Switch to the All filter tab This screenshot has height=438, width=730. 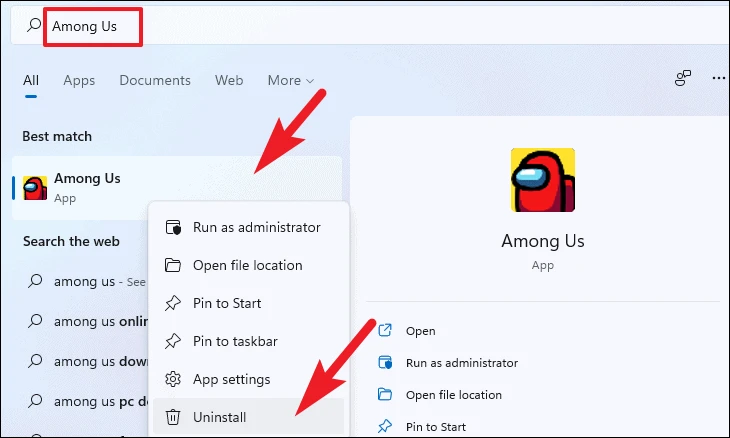[x=31, y=80]
